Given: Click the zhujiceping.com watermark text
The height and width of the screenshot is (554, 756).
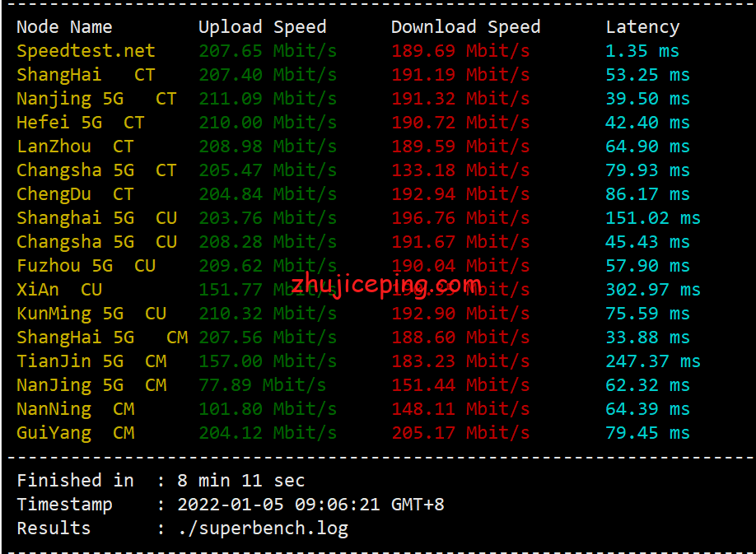Looking at the screenshot, I should [385, 286].
